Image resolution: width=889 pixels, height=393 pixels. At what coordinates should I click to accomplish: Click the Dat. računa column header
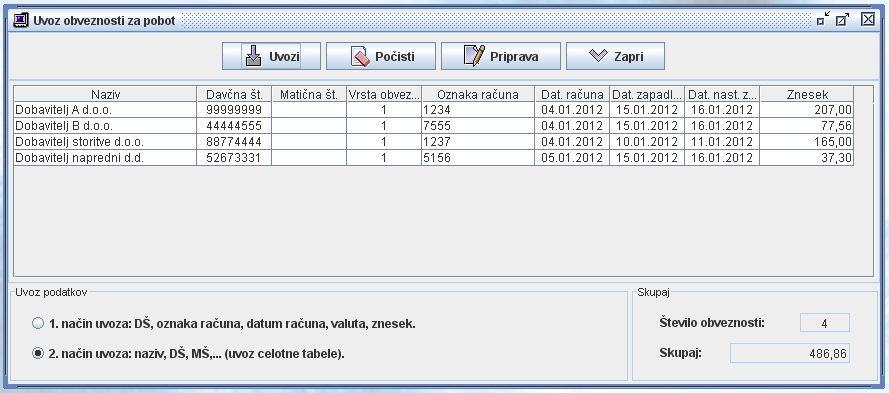pos(572,95)
